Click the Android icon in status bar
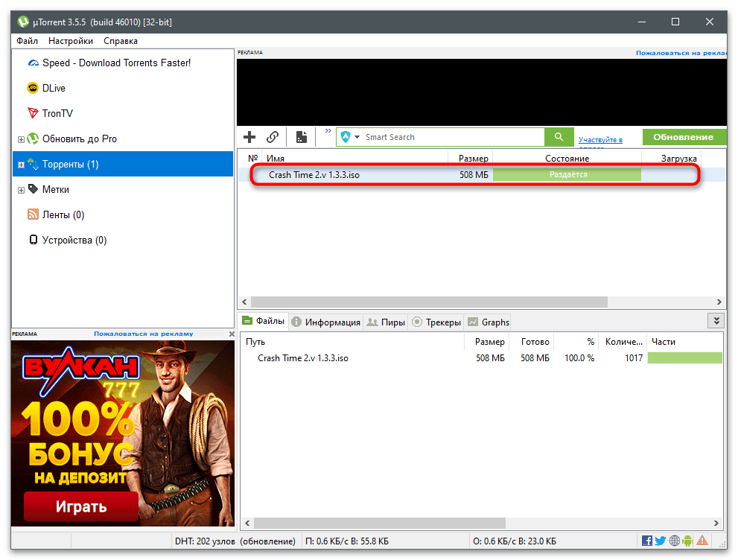738x560 pixels. pos(688,541)
